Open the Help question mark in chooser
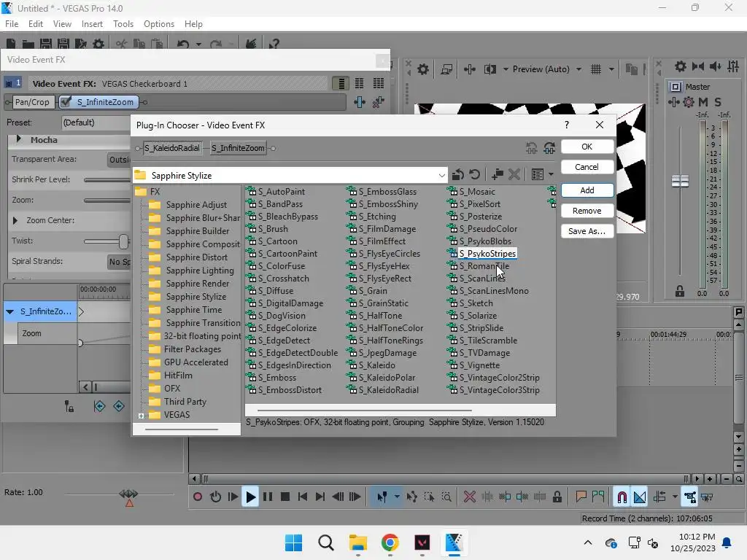The width and height of the screenshot is (747, 560). tap(566, 125)
